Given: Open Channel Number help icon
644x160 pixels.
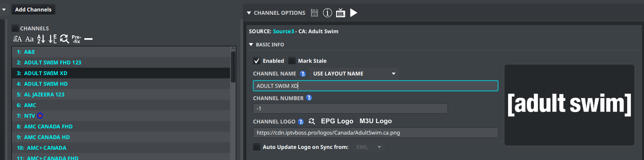Looking at the screenshot, I should (x=309, y=98).
